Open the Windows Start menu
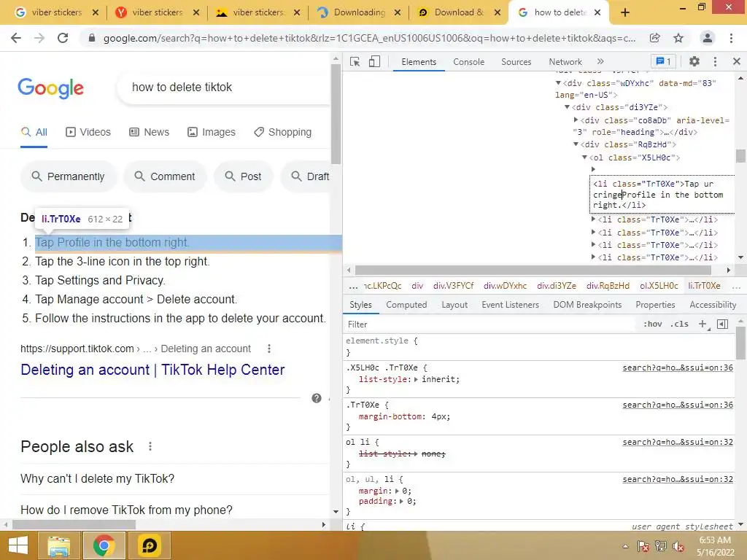Screen dimensions: 747x560 (x=18, y=545)
